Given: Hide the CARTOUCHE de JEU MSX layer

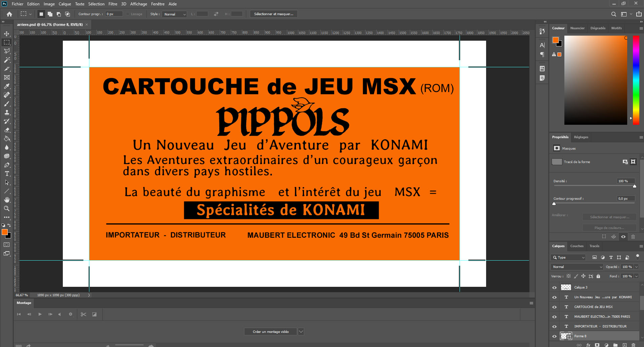Looking at the screenshot, I should (x=554, y=307).
